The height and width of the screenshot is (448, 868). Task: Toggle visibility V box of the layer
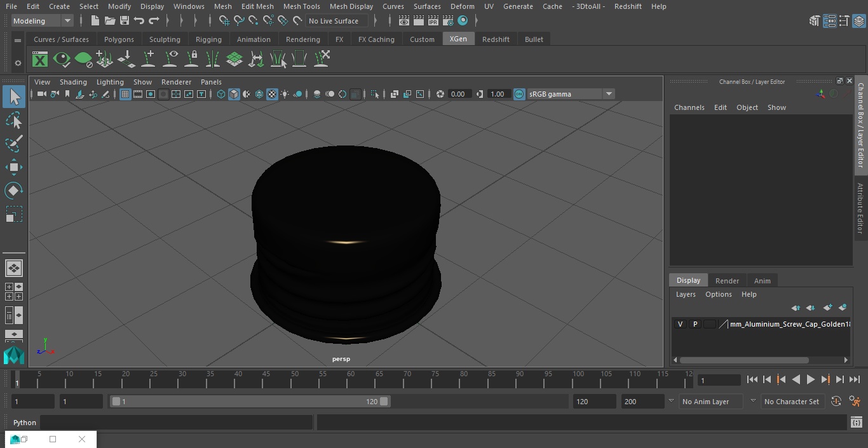(680, 324)
